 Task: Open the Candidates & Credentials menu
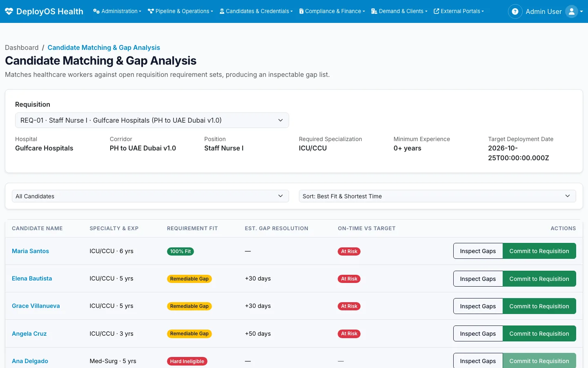(256, 11)
